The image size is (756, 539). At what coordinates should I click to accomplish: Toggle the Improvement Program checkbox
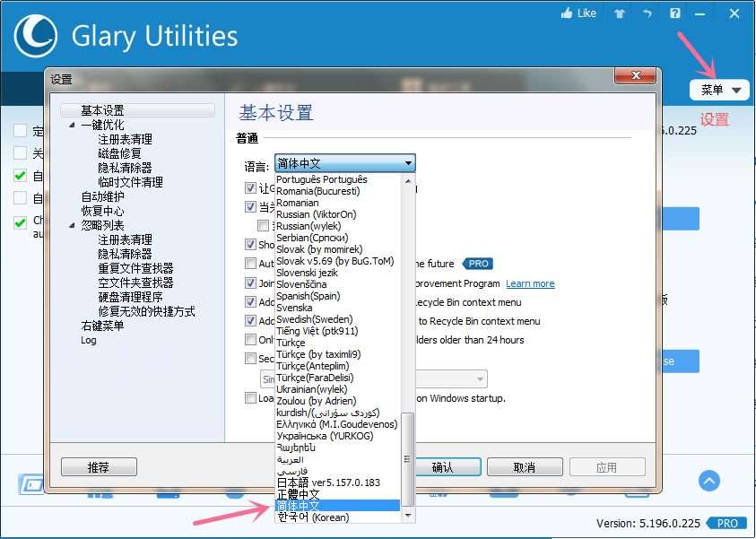tap(251, 283)
